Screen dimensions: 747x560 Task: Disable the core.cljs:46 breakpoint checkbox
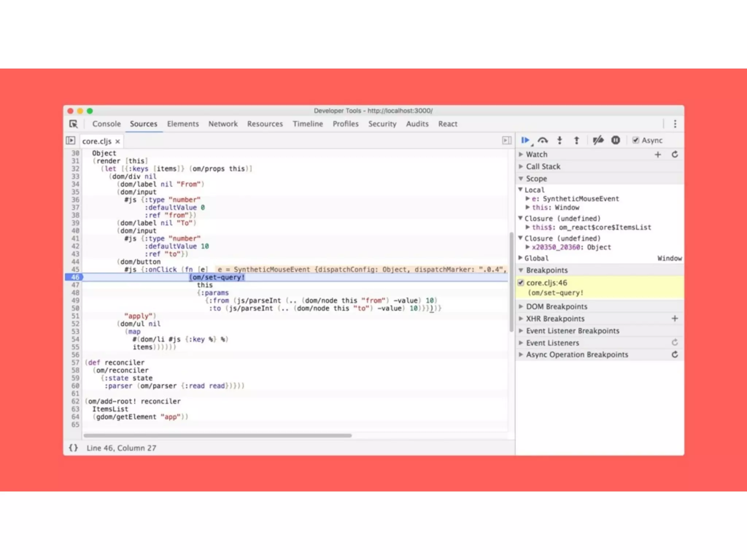521,283
